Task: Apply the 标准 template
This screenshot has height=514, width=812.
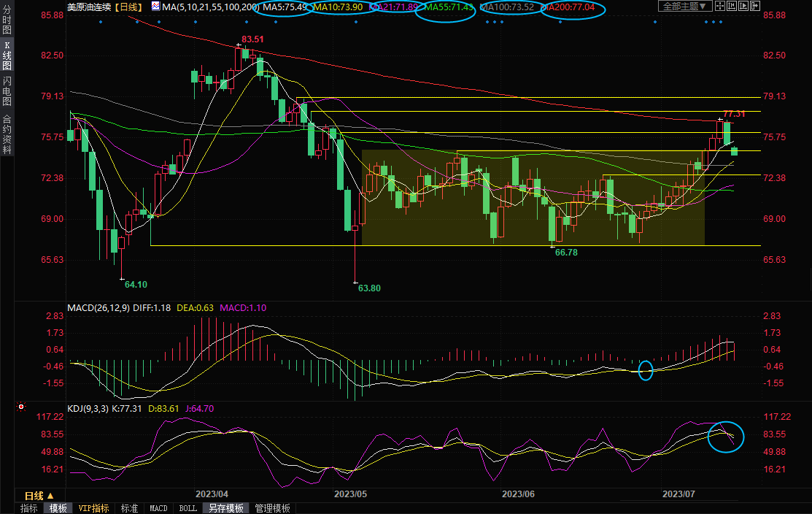Action: 129,508
